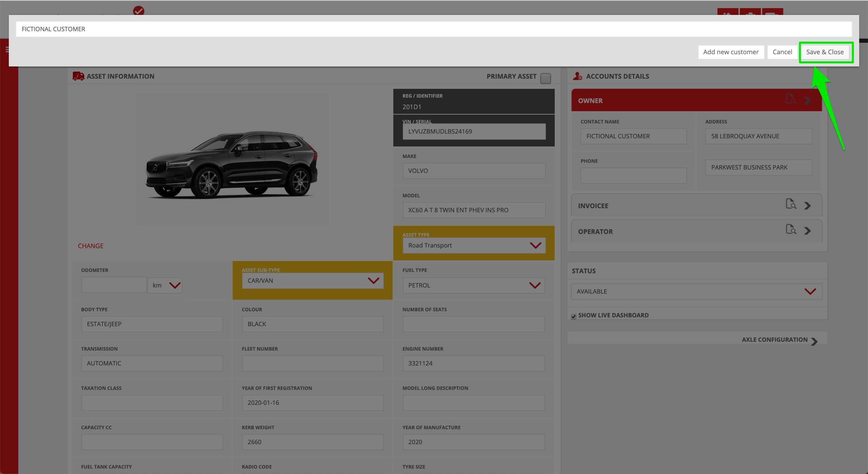Click address field PARKWEST BUSINESS PARK
The image size is (868, 474).
coord(758,167)
